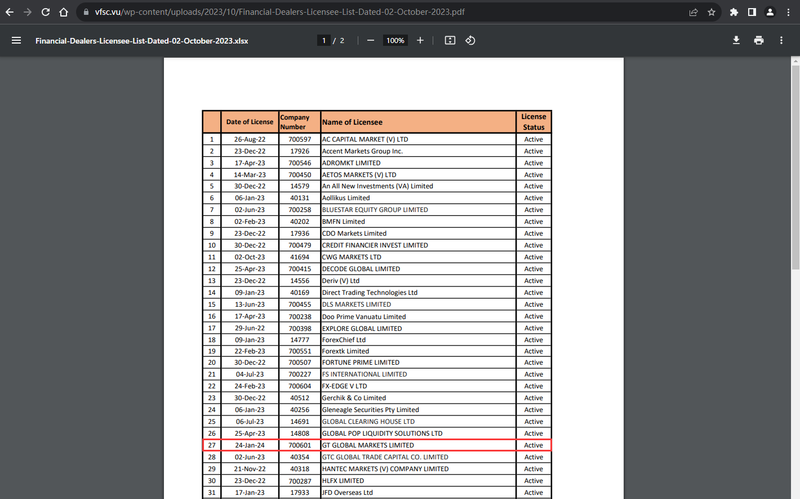Open PDF viewer more actions menu
Viewport: 800px width, 499px height.
[781, 40]
